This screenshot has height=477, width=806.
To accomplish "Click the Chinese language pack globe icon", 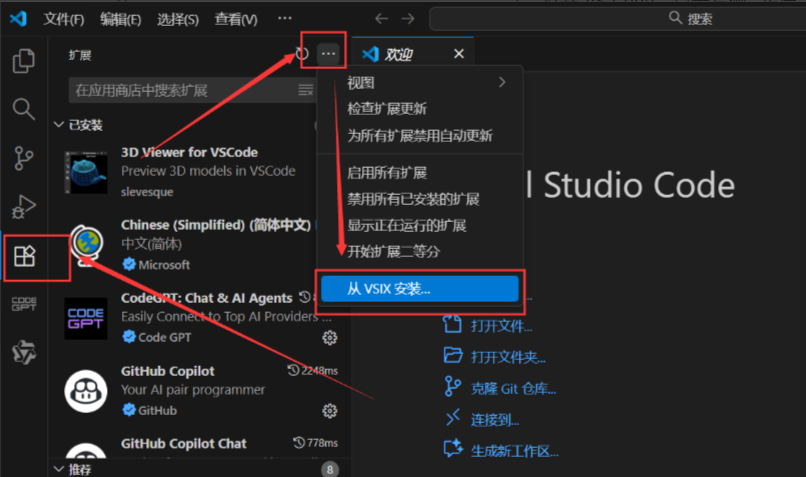I will (x=86, y=245).
